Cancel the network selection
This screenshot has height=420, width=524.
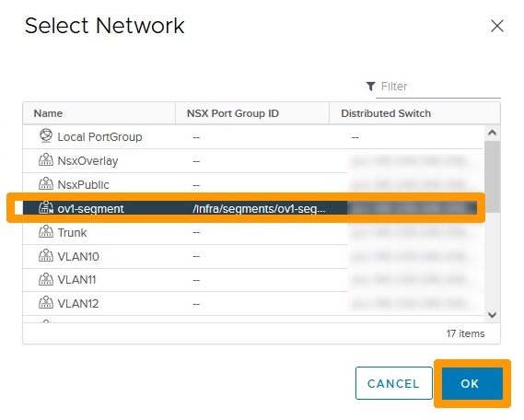click(393, 383)
